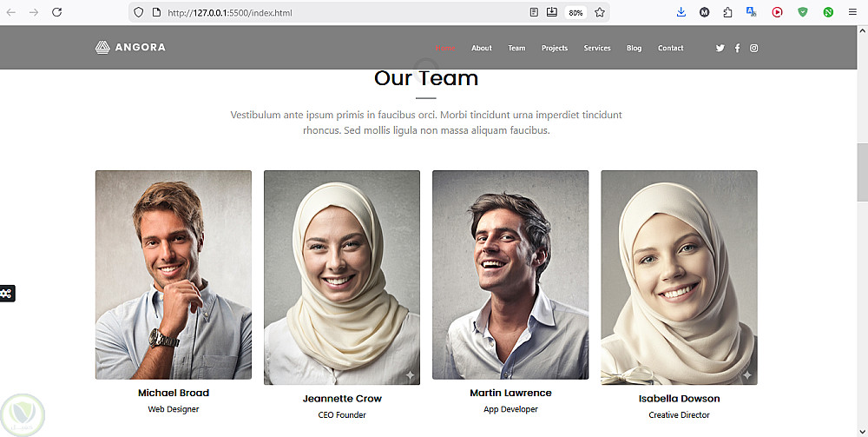868x437 pixels.
Task: Reload the page with refresh button
Action: [x=56, y=12]
